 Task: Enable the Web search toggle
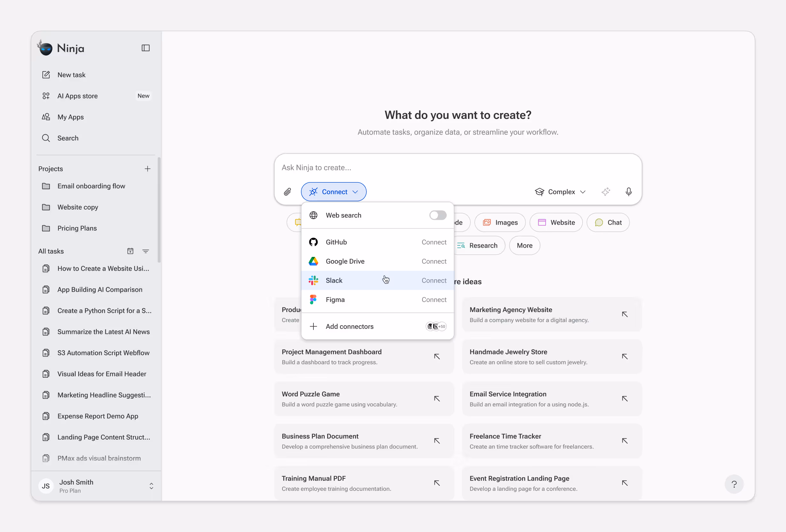438,215
